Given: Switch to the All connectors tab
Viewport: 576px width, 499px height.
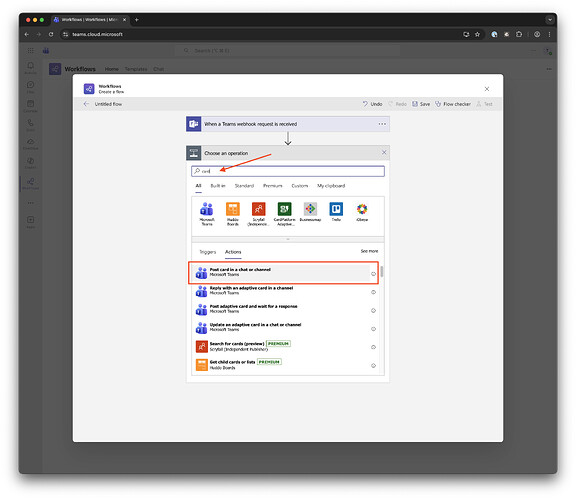Looking at the screenshot, I should point(198,186).
